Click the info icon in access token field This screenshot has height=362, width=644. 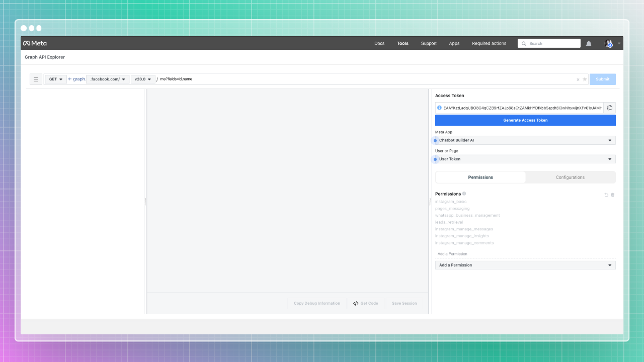[x=439, y=108]
